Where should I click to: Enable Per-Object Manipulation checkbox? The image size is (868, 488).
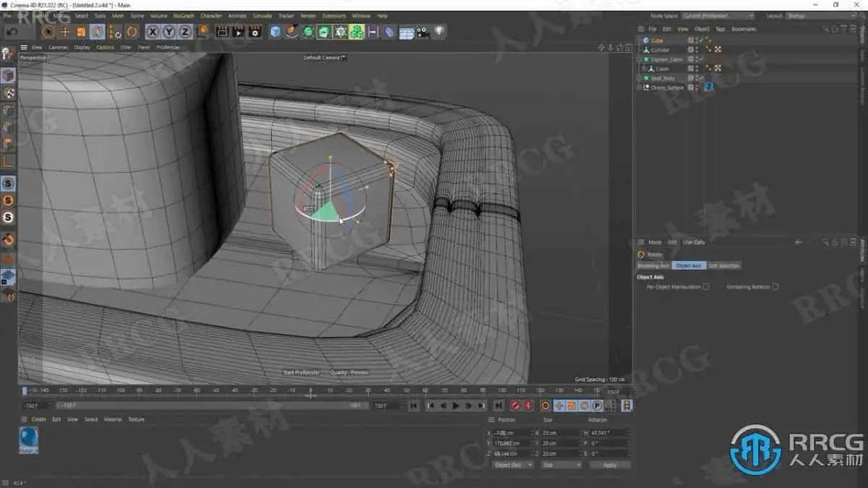click(x=706, y=287)
